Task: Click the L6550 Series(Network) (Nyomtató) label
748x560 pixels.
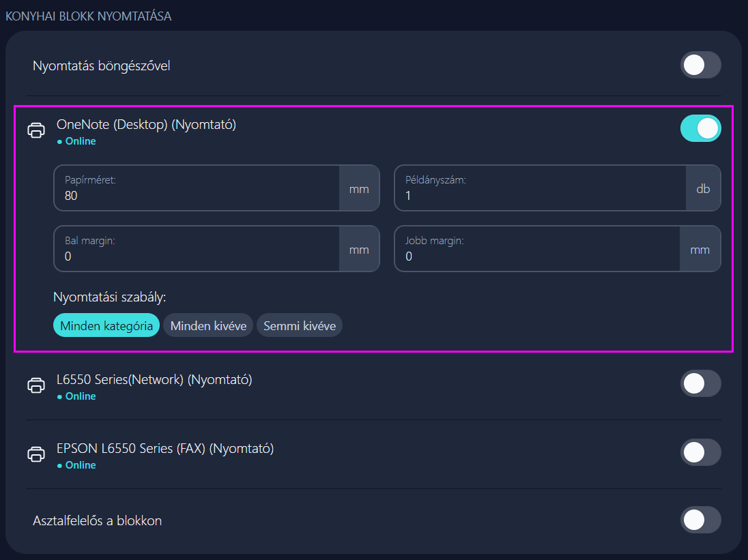Action: [154, 379]
